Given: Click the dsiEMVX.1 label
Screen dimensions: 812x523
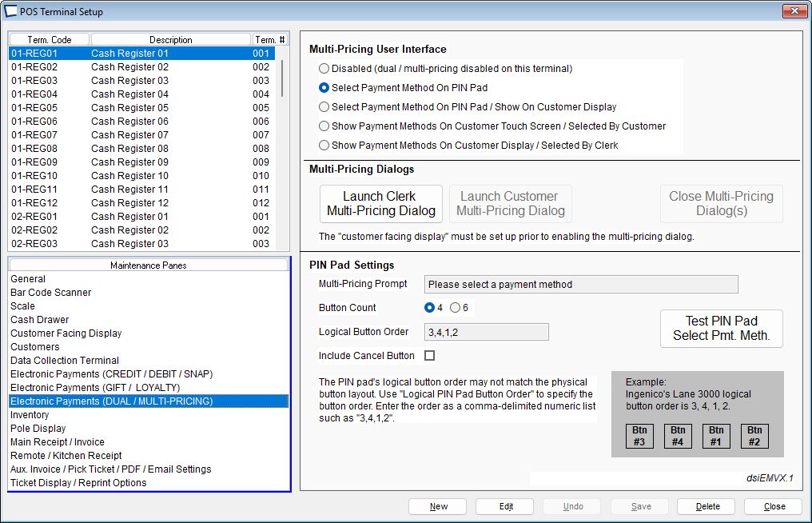Looking at the screenshot, I should click(770, 478).
